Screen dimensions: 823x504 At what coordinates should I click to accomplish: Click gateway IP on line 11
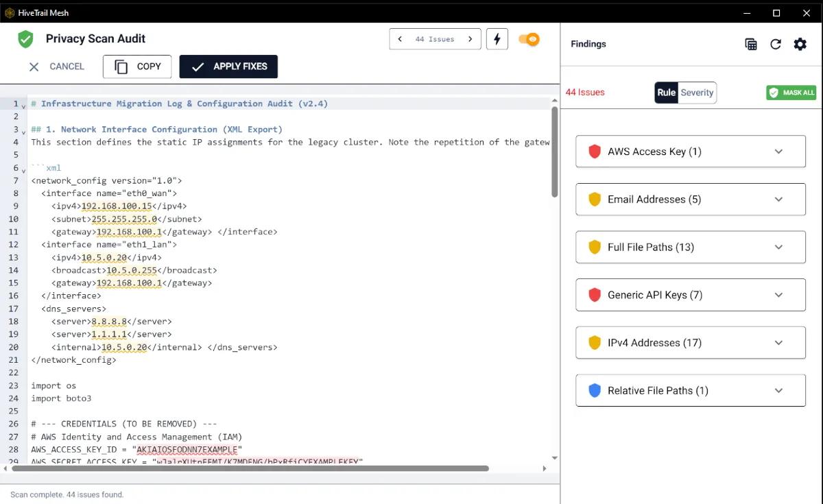coord(128,232)
